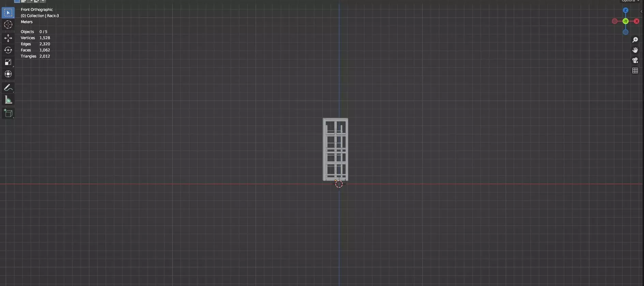Viewport: 644px width, 286px height.
Task: Choose the Move tool
Action: [8, 38]
